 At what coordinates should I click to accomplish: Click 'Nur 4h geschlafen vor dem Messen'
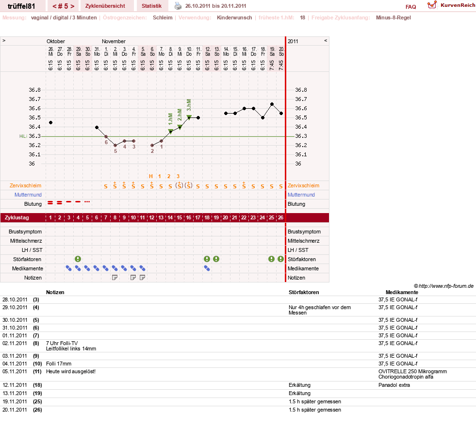point(320,310)
